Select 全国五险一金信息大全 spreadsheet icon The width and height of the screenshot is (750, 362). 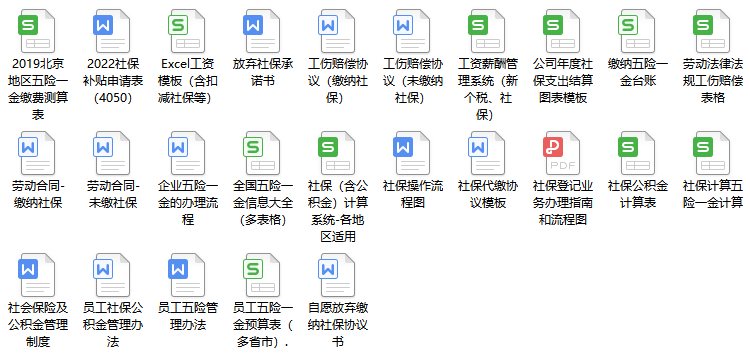click(263, 153)
